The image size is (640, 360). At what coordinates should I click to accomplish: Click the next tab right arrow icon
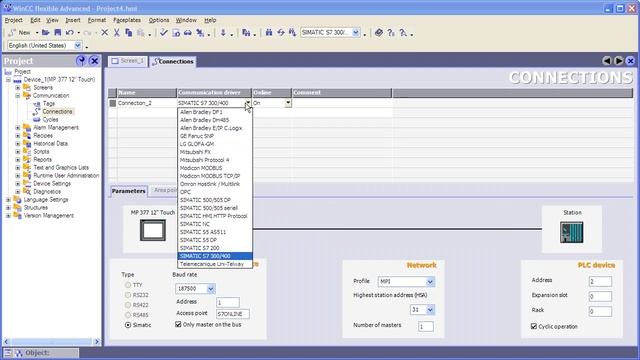tap(619, 61)
